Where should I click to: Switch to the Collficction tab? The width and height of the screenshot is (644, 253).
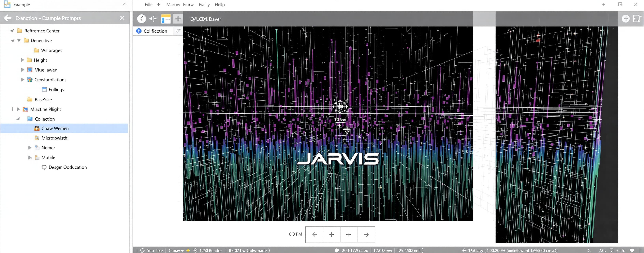point(155,31)
